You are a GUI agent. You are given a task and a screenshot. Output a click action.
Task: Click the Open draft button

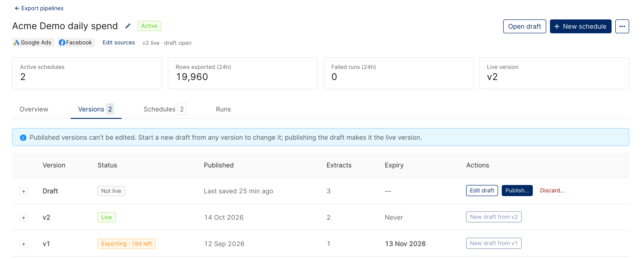coord(524,26)
